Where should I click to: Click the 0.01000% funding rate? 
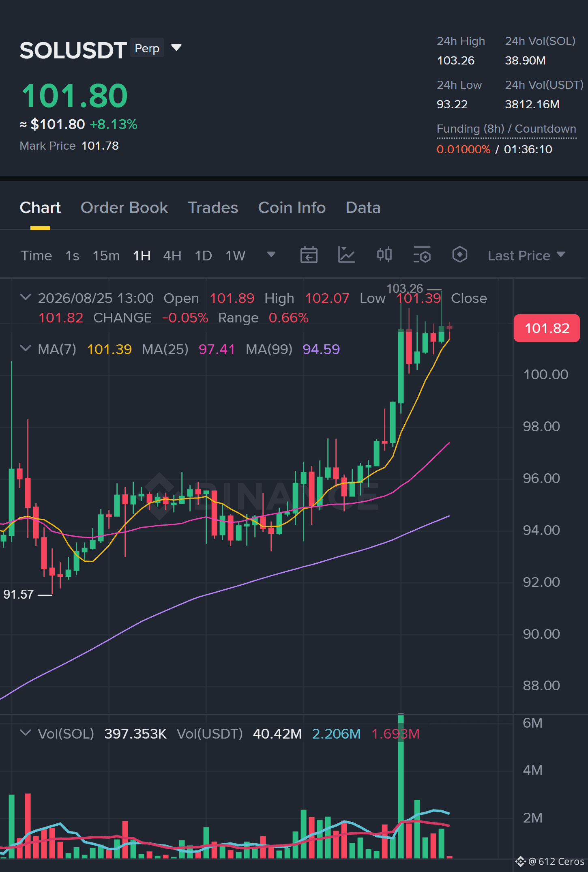click(464, 149)
